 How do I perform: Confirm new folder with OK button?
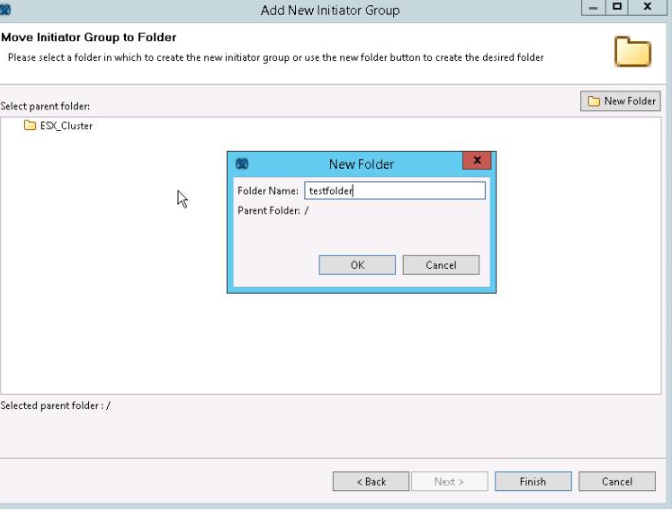pos(357,265)
